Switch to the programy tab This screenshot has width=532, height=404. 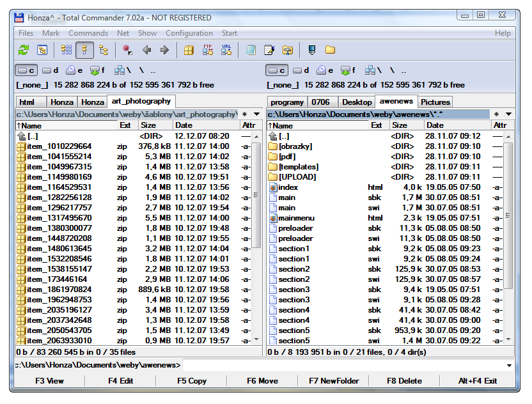[287, 102]
